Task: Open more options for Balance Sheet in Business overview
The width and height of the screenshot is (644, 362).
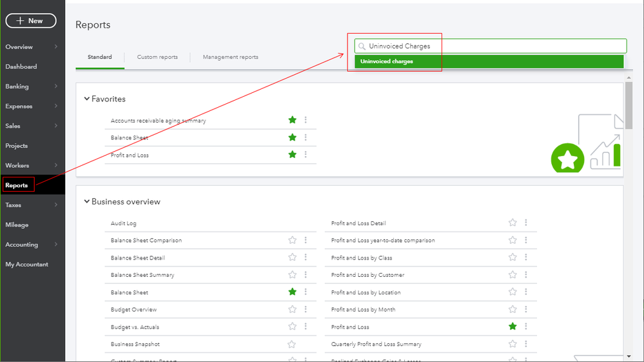Action: [306, 292]
